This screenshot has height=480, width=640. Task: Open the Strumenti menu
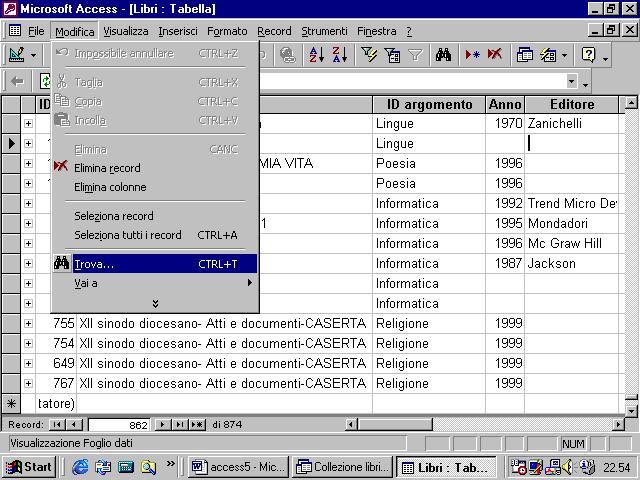point(324,31)
